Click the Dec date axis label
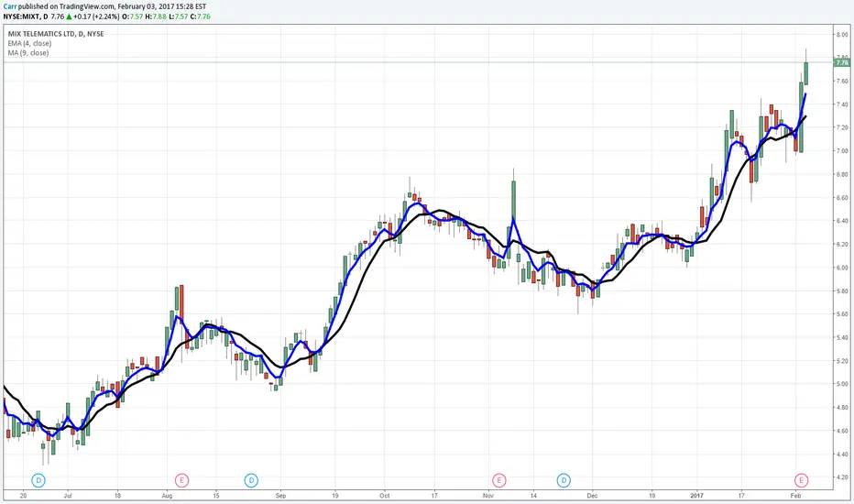 592,496
